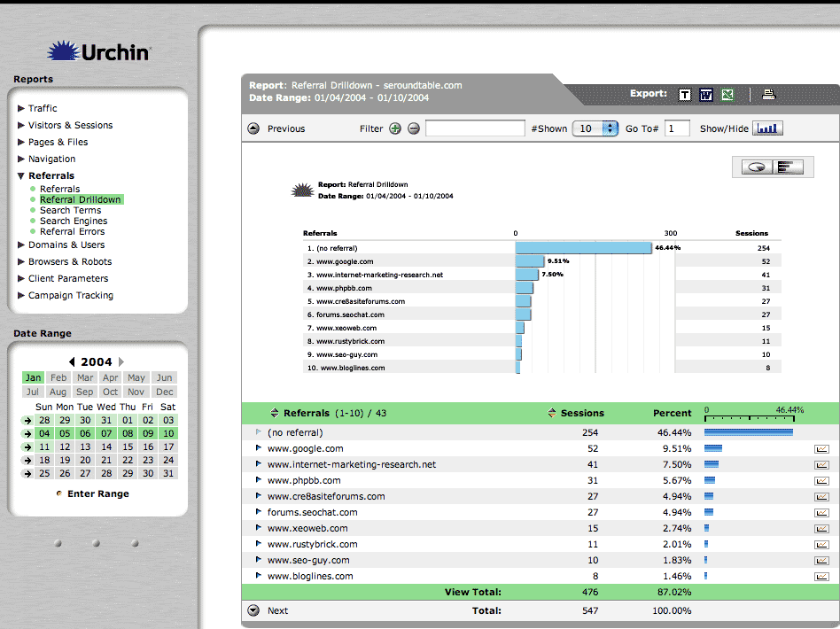The height and width of the screenshot is (629, 840).
Task: Select week starting Jan 04 arrow
Action: [x=27, y=434]
